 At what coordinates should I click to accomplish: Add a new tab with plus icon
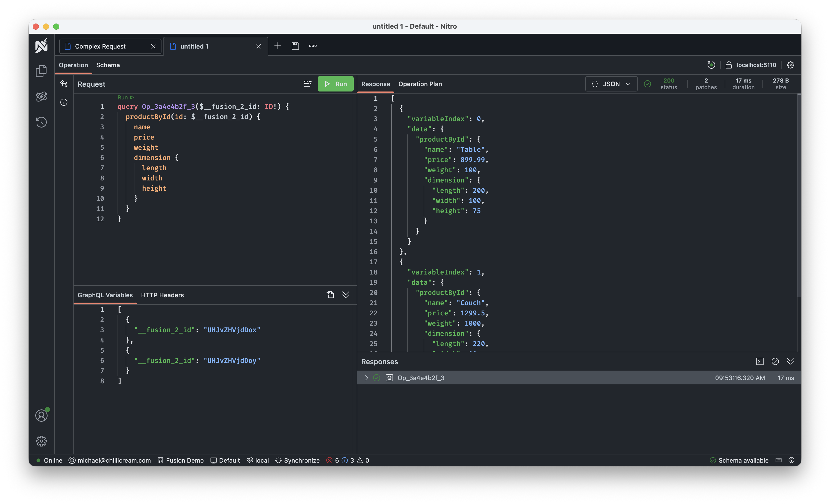[278, 46]
